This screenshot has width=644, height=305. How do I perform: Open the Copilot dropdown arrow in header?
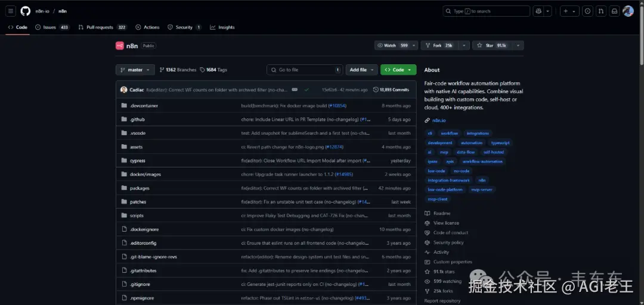click(x=548, y=11)
